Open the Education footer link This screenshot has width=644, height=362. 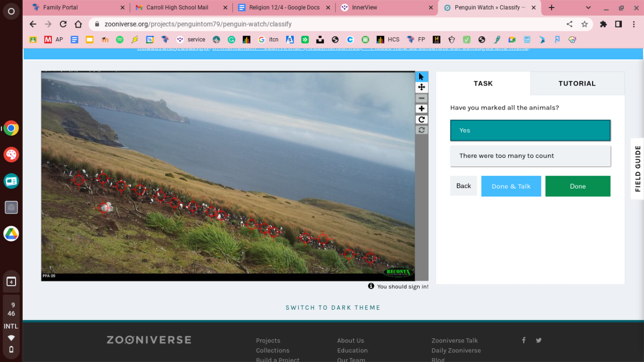(x=352, y=350)
